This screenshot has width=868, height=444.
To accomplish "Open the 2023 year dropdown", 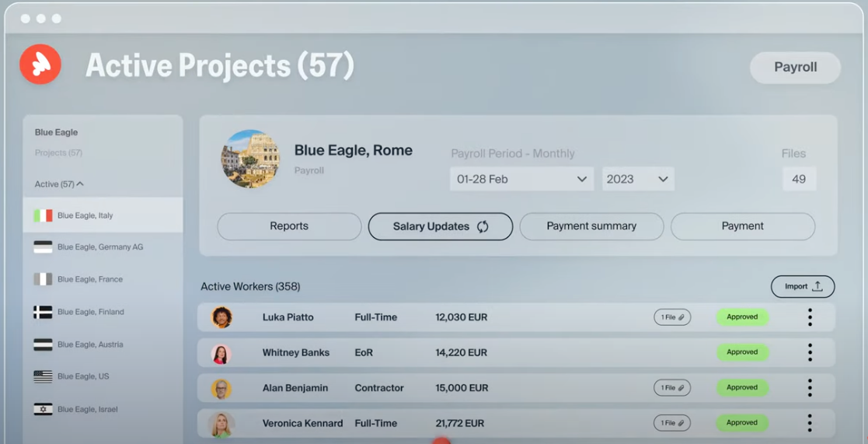I will [638, 179].
